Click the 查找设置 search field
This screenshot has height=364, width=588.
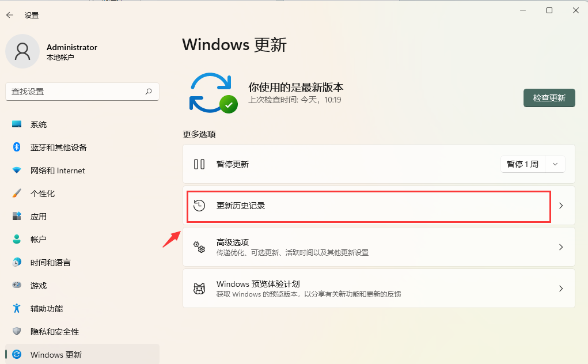82,92
